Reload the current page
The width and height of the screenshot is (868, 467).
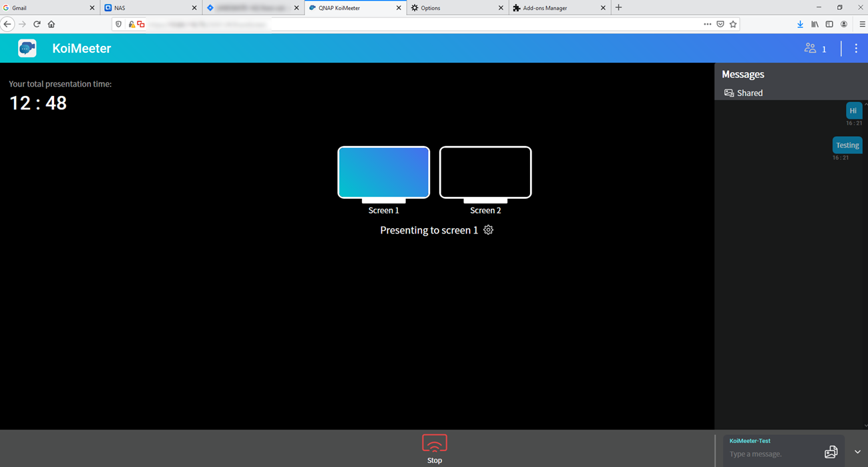tap(37, 24)
